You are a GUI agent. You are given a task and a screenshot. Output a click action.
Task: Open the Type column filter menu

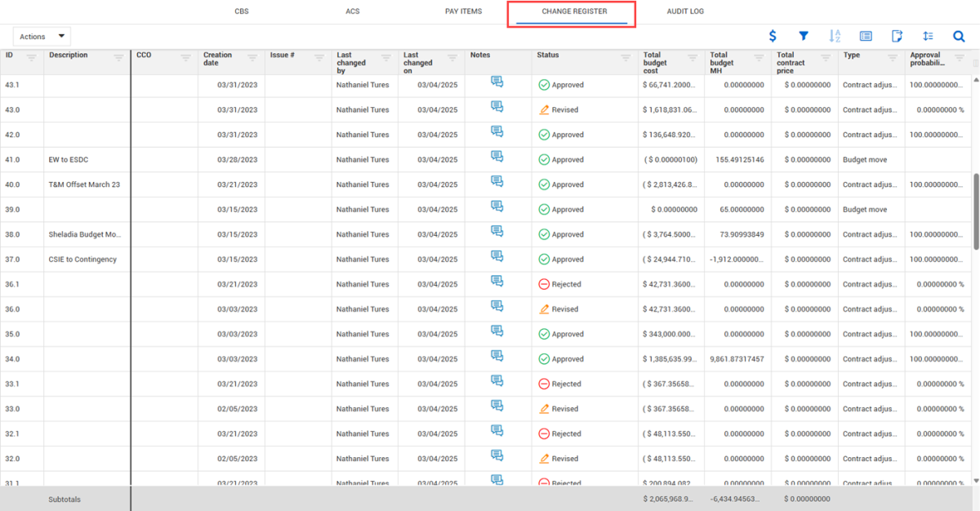pos(893,58)
